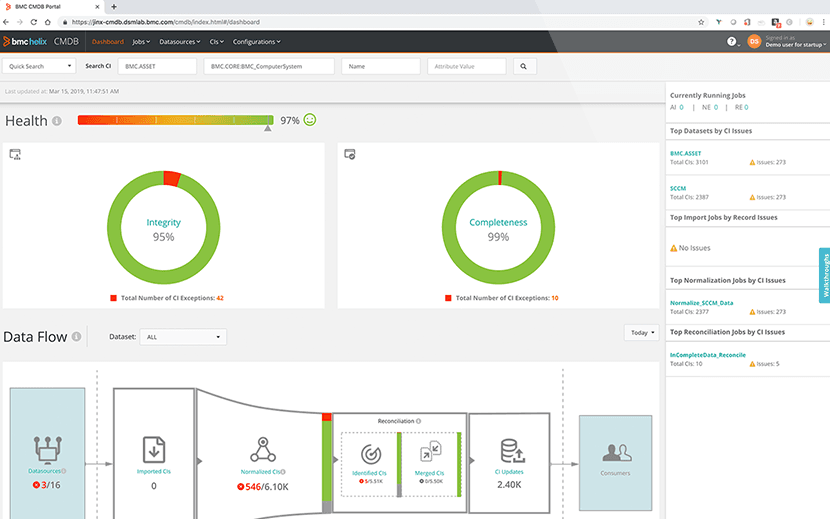
Task: Click the bookmark star icon
Action: (x=701, y=22)
